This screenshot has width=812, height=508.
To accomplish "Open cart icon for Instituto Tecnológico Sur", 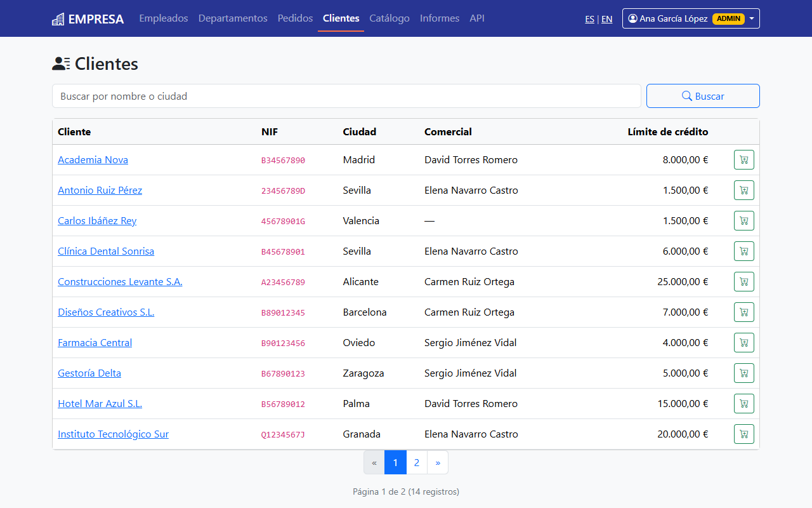I will pos(743,434).
